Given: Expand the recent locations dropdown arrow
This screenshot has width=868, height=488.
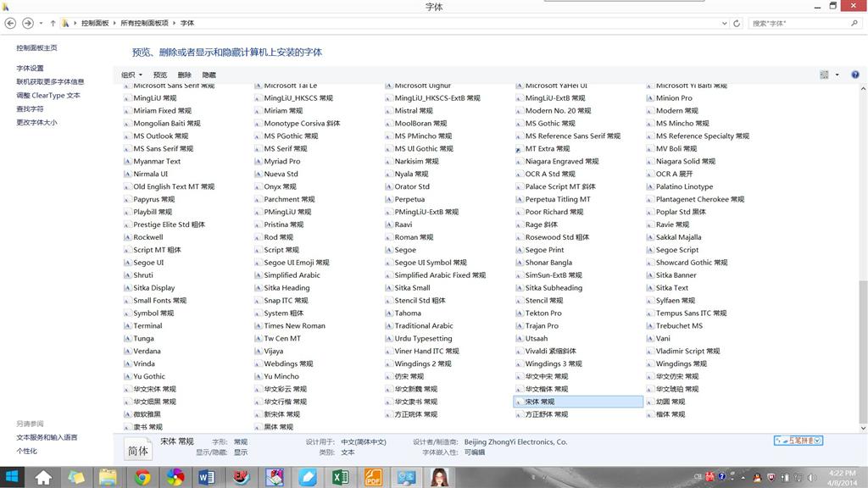Looking at the screenshot, I should point(41,23).
